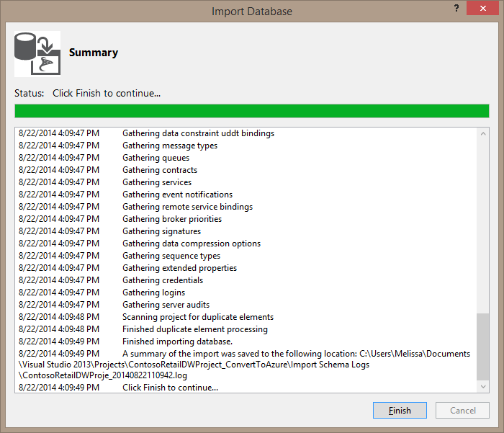Select 'Gathering queues' log entry

pyautogui.click(x=104, y=158)
